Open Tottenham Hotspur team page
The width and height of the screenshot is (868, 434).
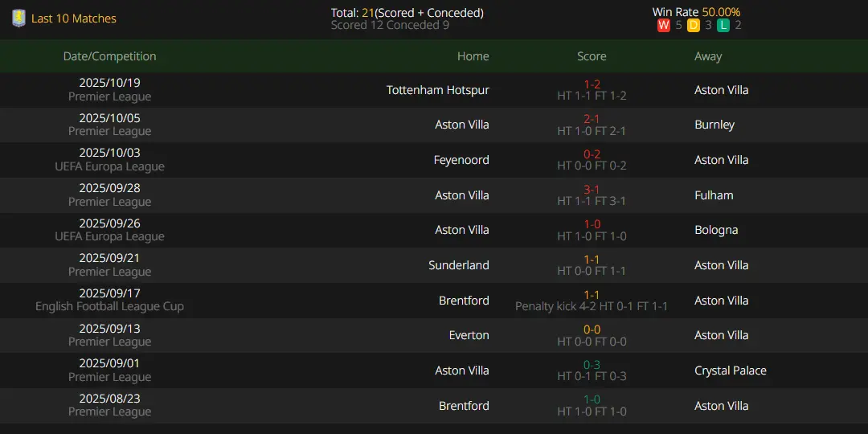click(437, 90)
